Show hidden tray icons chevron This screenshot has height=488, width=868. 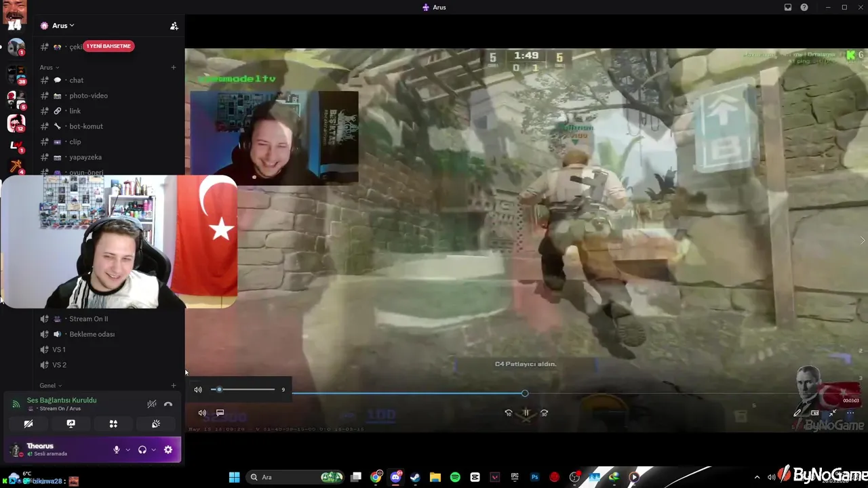click(x=757, y=477)
